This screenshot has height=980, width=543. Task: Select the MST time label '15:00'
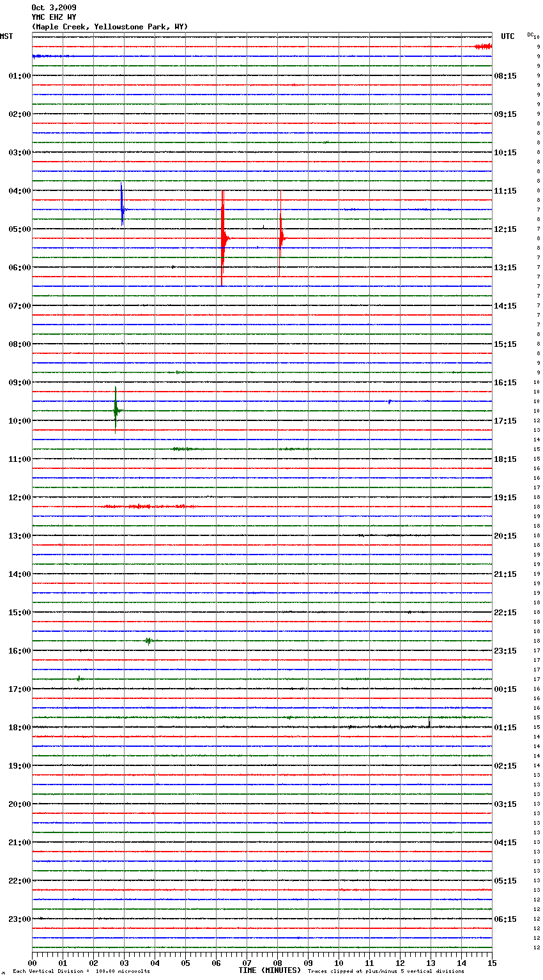[x=20, y=613]
